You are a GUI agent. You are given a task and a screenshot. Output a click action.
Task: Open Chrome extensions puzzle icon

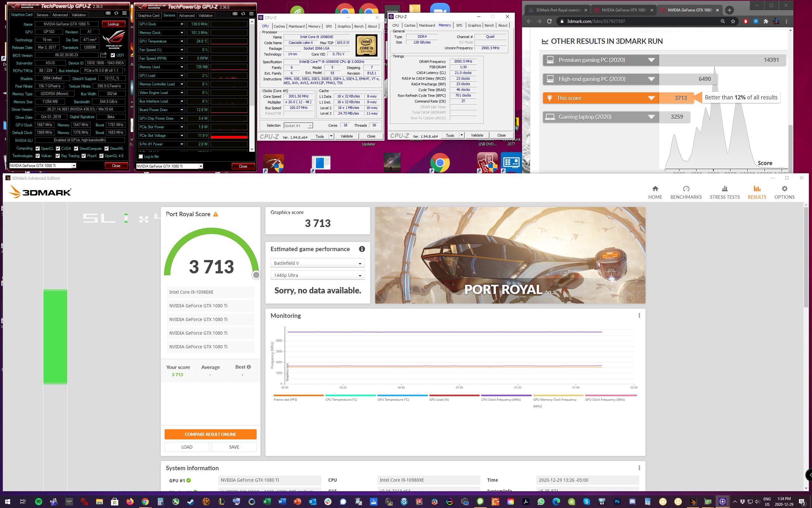click(x=766, y=21)
